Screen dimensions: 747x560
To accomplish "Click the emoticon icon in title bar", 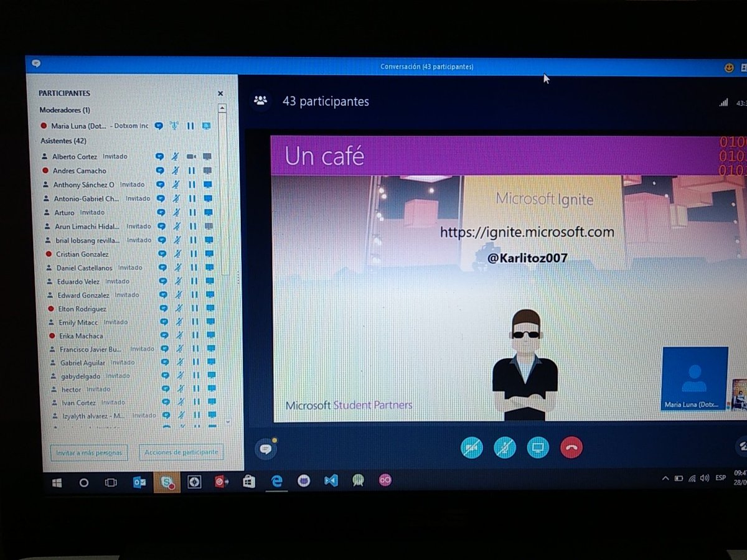I will (729, 68).
